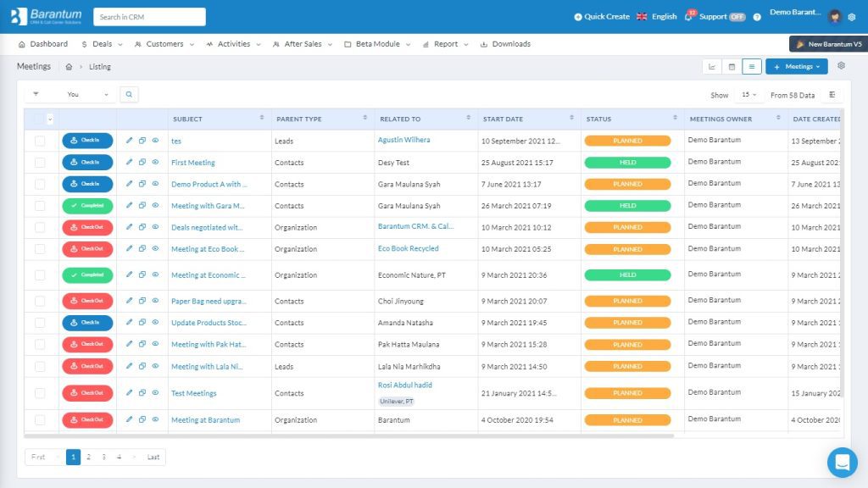868x488 pixels.
Task: Click the home breadcrumb icon
Action: [x=69, y=67]
